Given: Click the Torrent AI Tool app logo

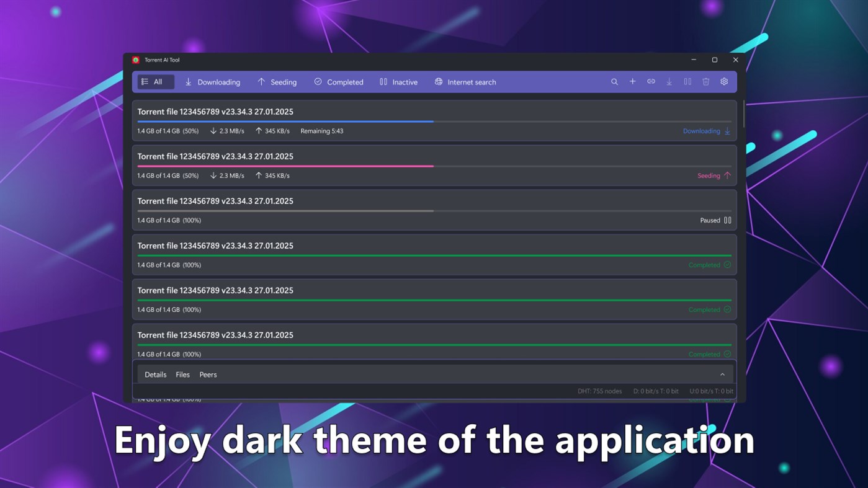Looking at the screenshot, I should pyautogui.click(x=136, y=60).
